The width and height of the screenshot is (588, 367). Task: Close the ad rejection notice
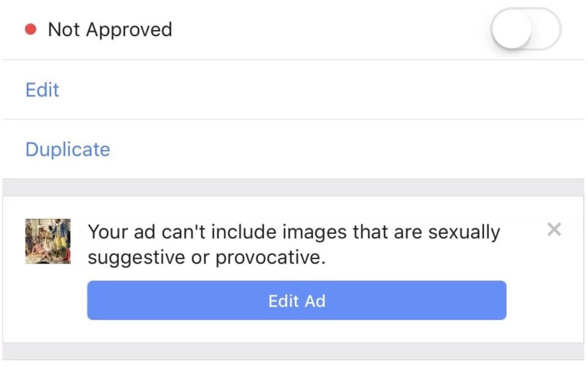pos(554,229)
